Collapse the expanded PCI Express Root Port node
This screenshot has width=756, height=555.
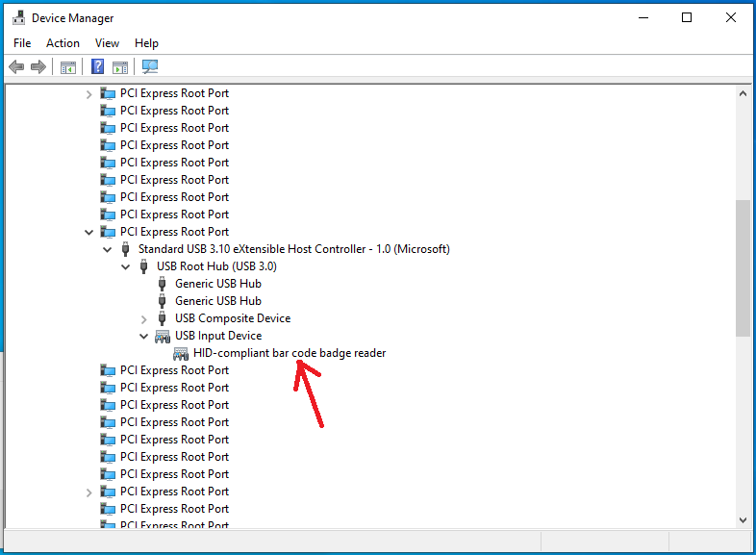88,233
